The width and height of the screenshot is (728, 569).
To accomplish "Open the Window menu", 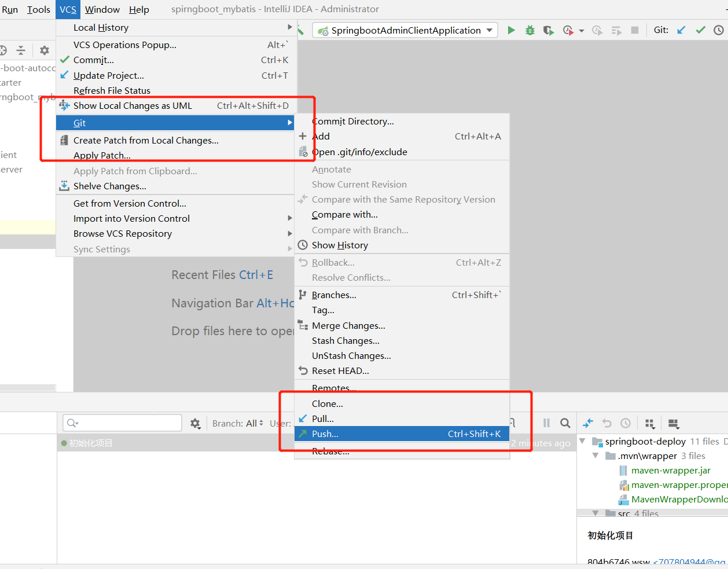I will 102,9.
